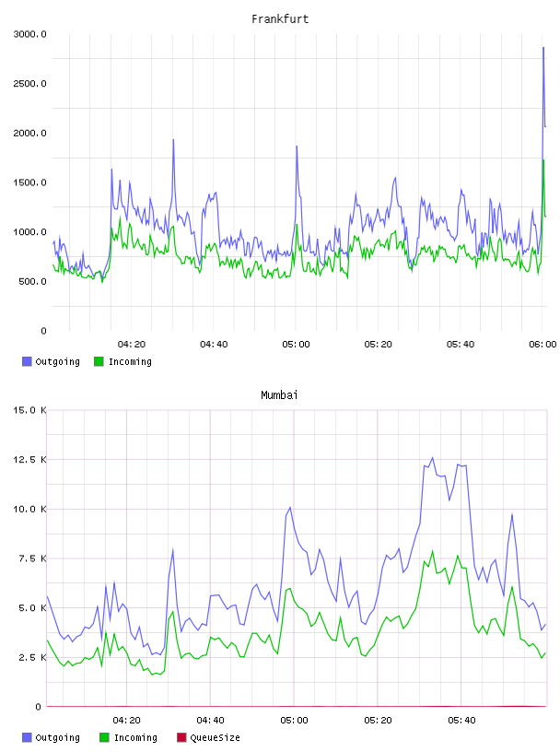
Task: Click the red QueueSize swatch in Mumbai legend
Action: click(181, 737)
